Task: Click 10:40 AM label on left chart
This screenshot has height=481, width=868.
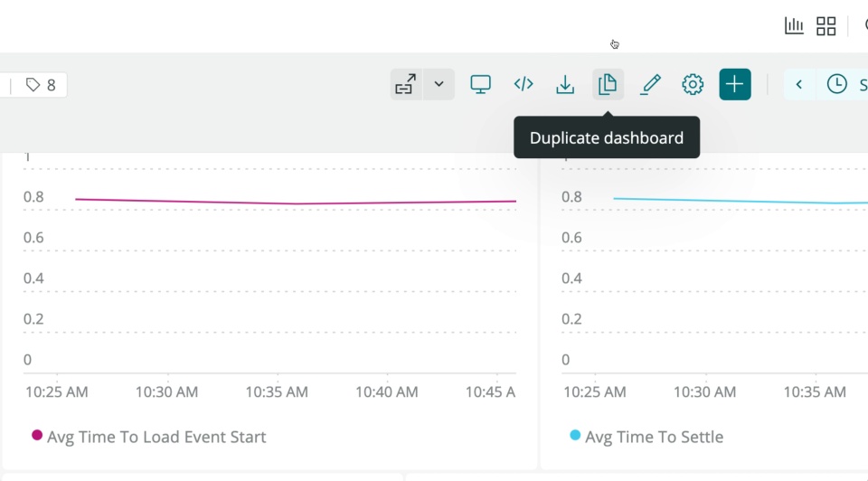Action: tap(386, 391)
